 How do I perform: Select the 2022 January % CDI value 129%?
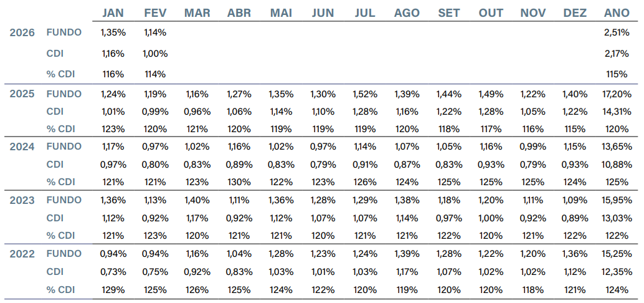point(113,289)
